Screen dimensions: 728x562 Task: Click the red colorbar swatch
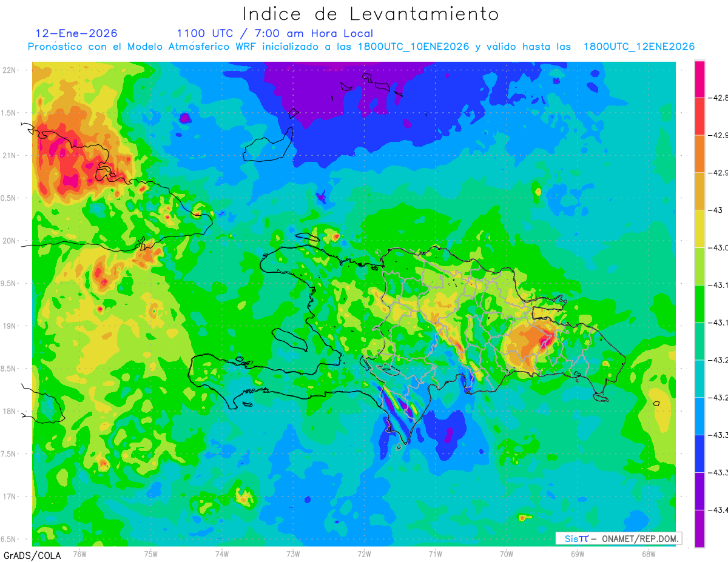coord(699,116)
